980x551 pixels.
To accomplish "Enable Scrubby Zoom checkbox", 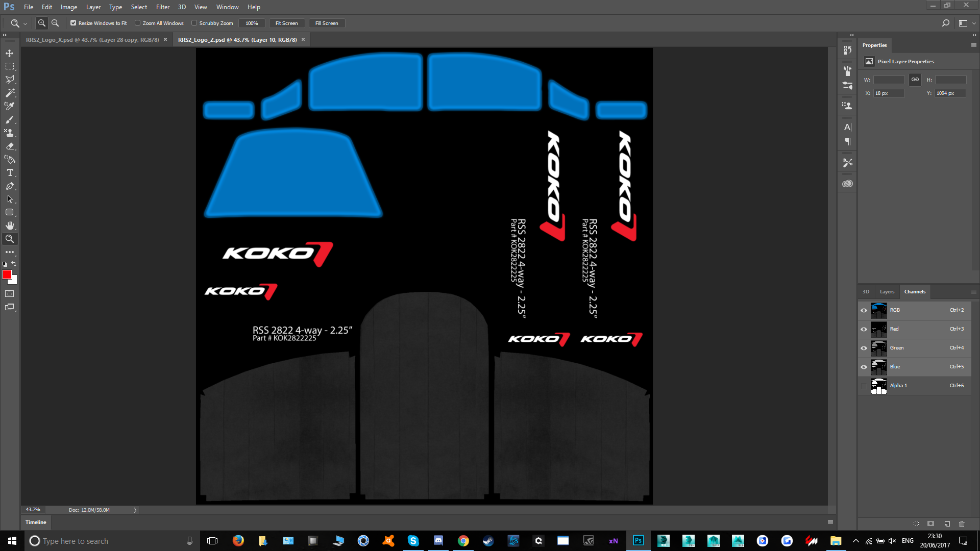I will (x=194, y=23).
